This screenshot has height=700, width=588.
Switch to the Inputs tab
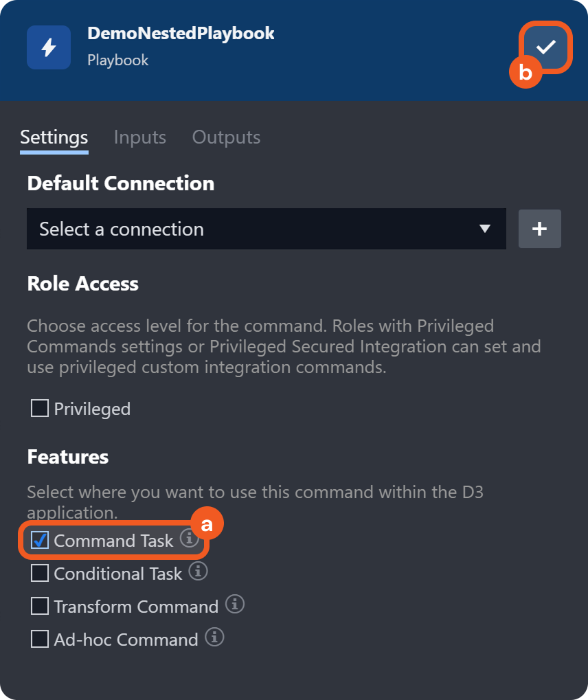pos(140,137)
